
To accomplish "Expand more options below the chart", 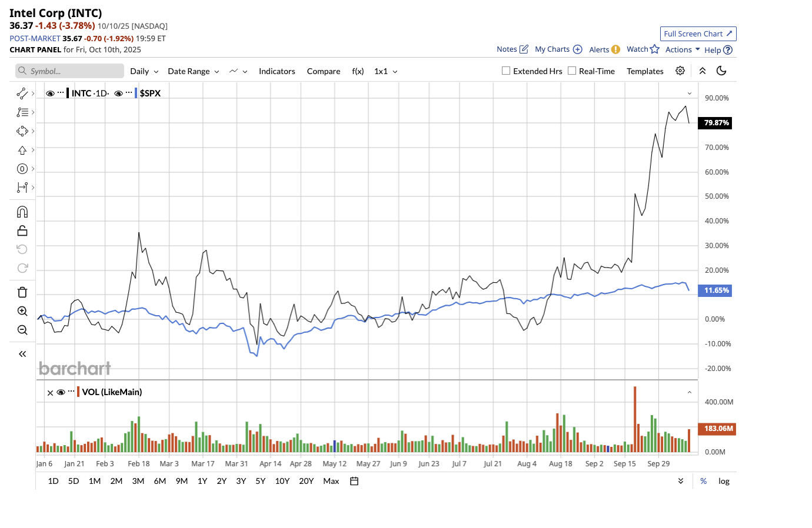I will pos(681,481).
